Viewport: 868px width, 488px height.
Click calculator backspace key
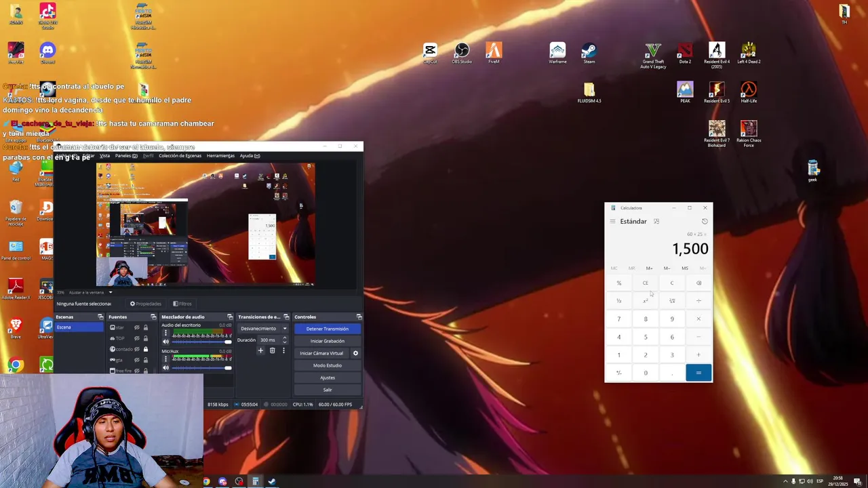click(x=698, y=283)
